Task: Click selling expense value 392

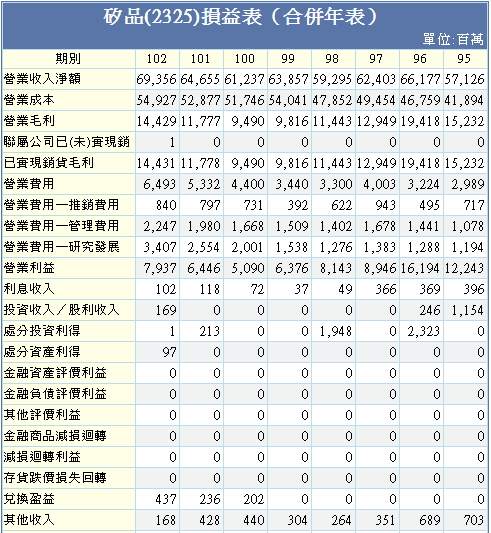Action: pyautogui.click(x=298, y=206)
